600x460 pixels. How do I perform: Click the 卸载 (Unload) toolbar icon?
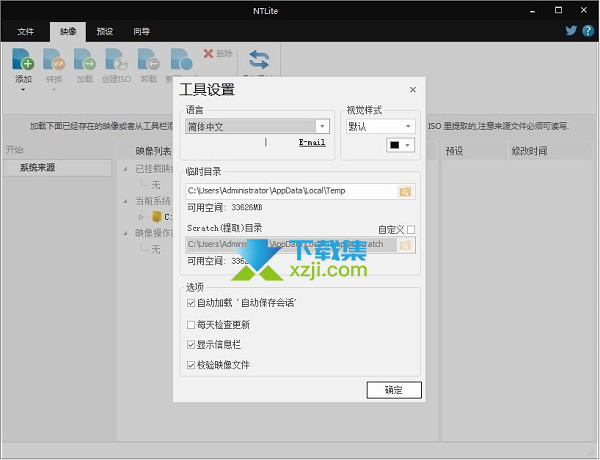click(148, 59)
